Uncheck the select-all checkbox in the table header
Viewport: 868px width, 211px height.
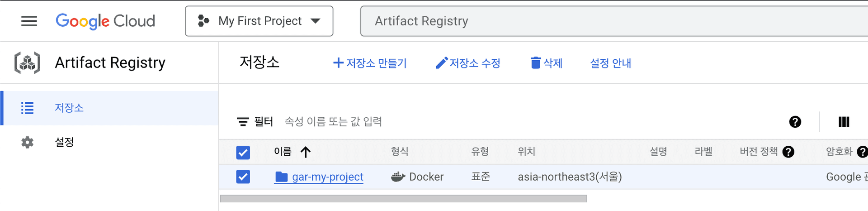click(243, 153)
